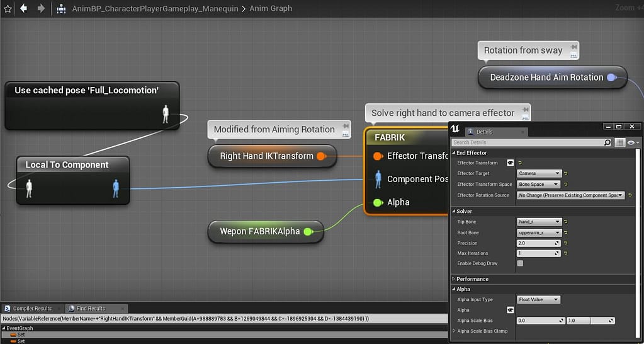The height and width of the screenshot is (344, 644).
Task: Reset Precision value with yellow arrow
Action: tap(565, 243)
